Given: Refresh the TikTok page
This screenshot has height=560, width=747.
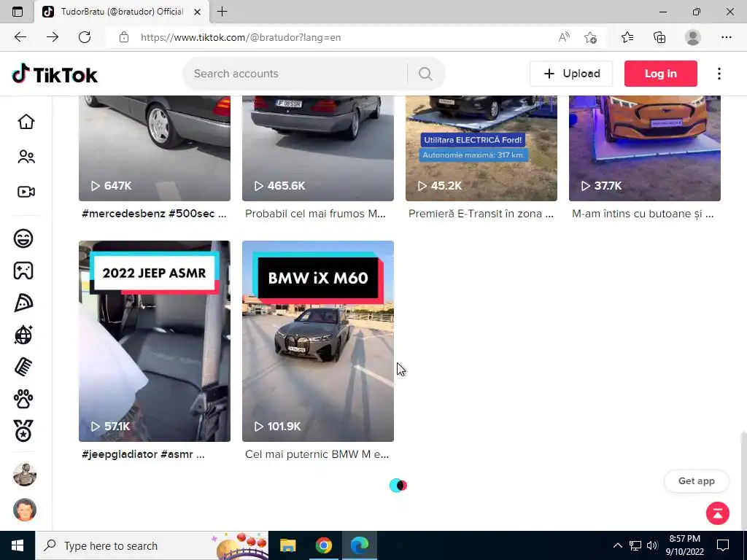Looking at the screenshot, I should click(85, 37).
